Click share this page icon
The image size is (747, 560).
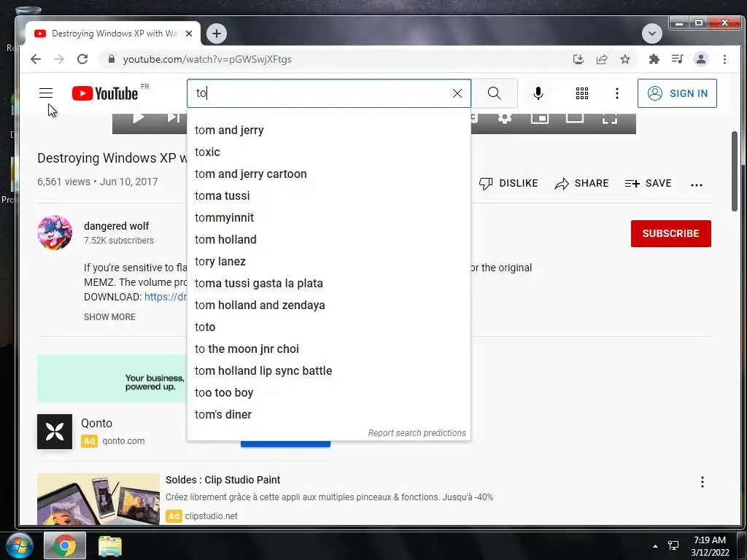click(x=602, y=59)
